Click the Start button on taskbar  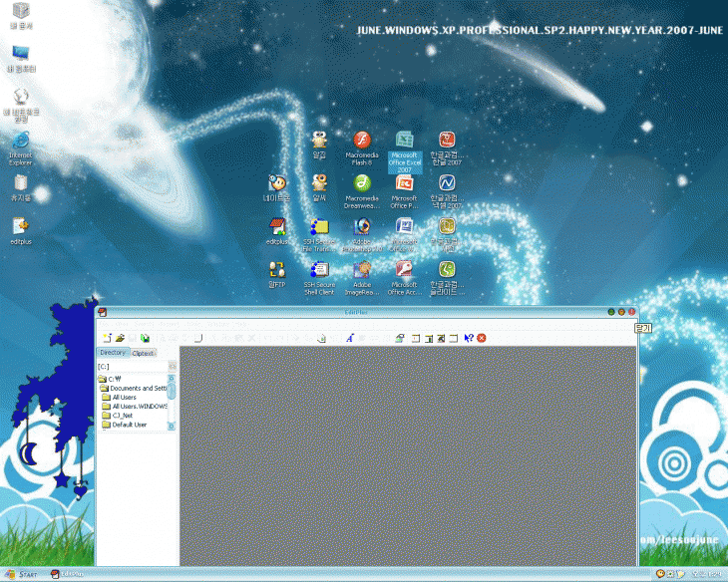coord(24,575)
